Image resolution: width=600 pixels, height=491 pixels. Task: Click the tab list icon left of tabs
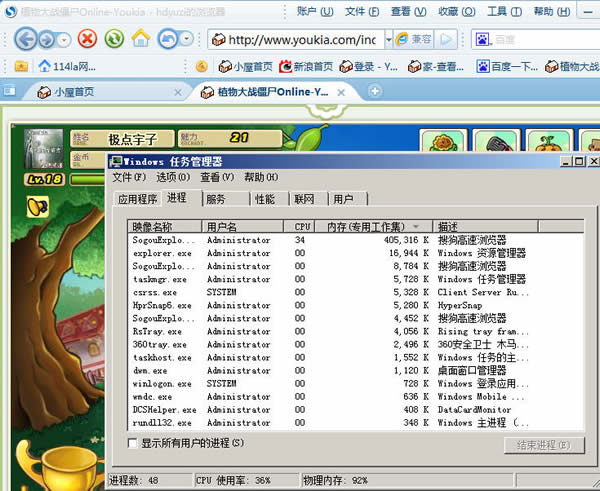click(9, 91)
